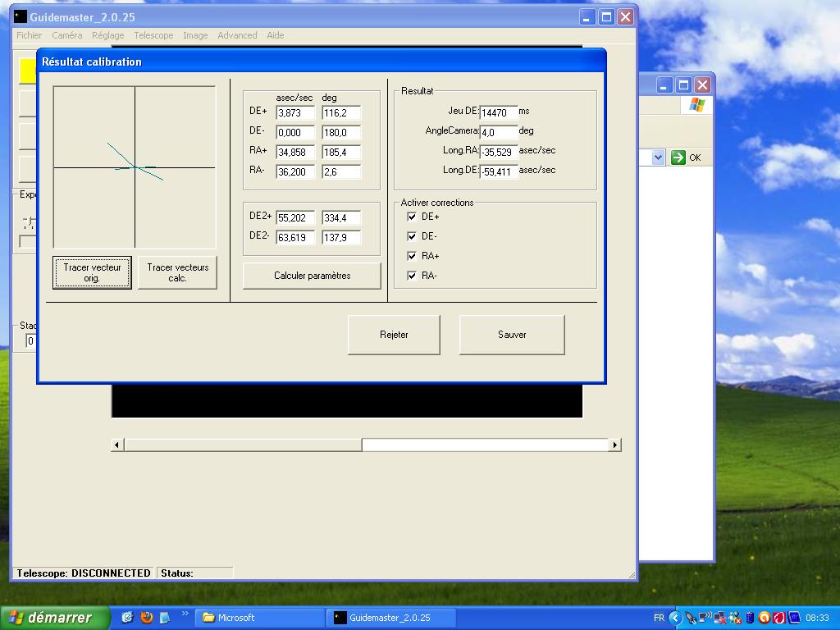
Task: Toggle the DE+ correction checkbox
Action: [412, 217]
